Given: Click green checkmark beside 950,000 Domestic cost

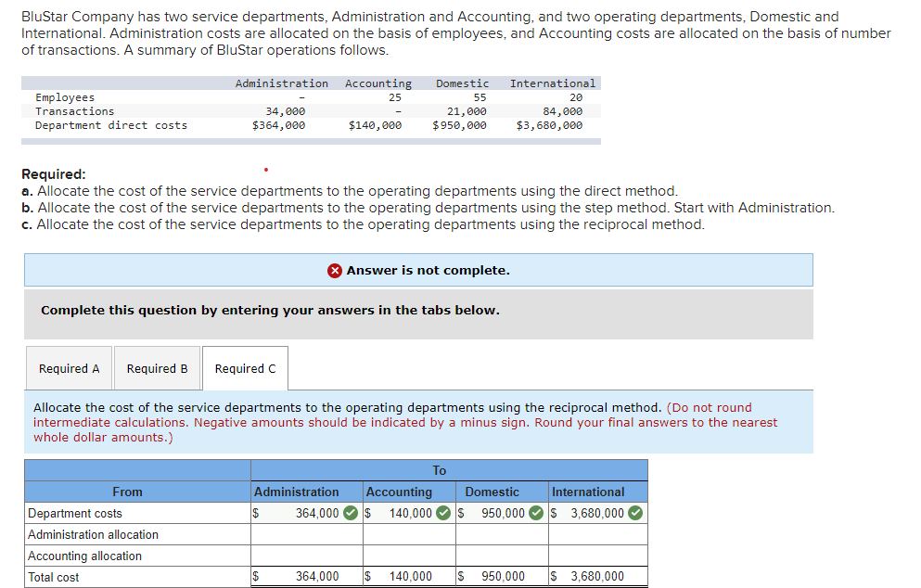Looking at the screenshot, I should pos(536,513).
